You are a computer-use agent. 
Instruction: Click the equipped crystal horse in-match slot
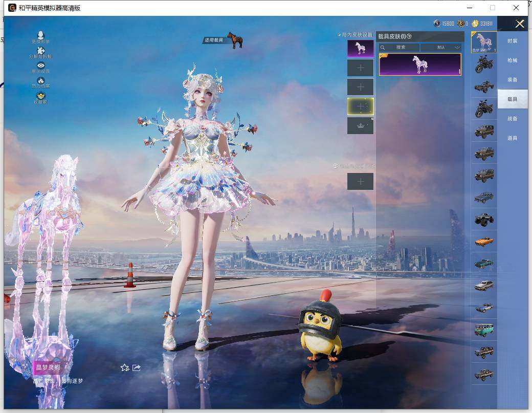click(360, 49)
